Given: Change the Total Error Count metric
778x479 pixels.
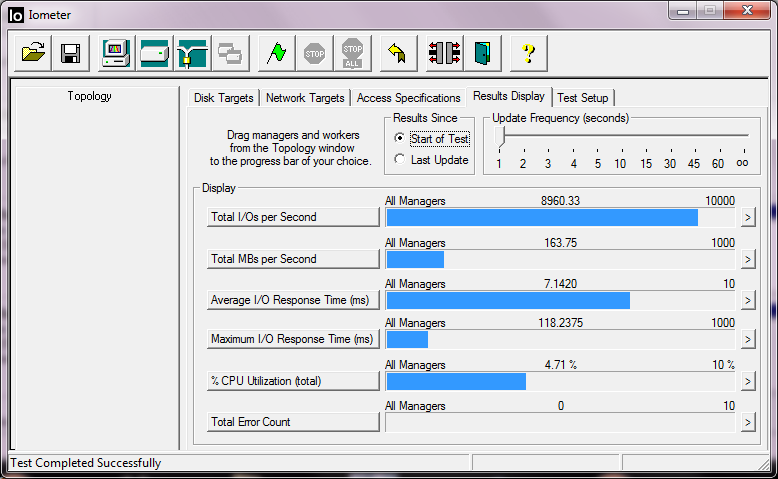Looking at the screenshot, I should [x=293, y=422].
